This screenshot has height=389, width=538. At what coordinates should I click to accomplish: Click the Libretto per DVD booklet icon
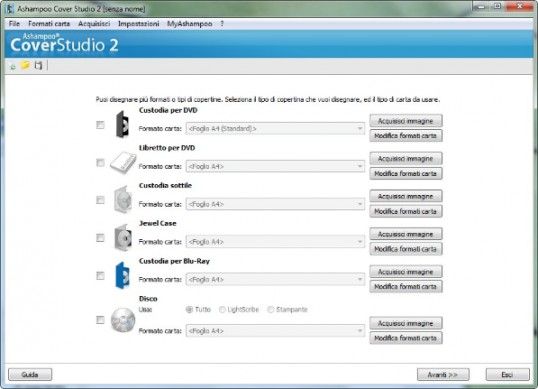click(x=123, y=163)
